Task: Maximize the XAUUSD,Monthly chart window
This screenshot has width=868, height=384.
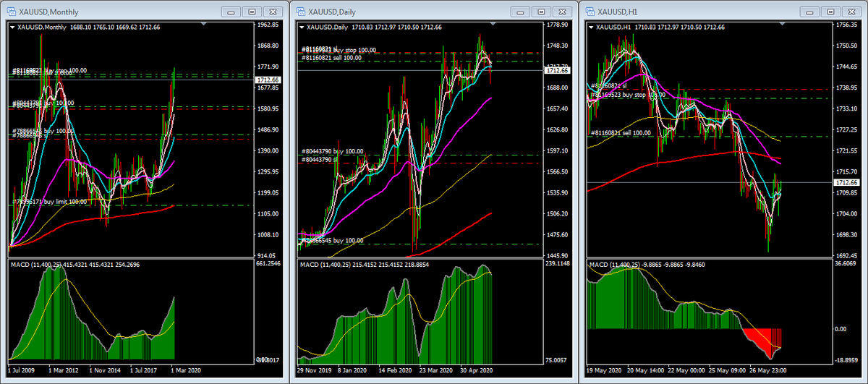Action: click(252, 12)
